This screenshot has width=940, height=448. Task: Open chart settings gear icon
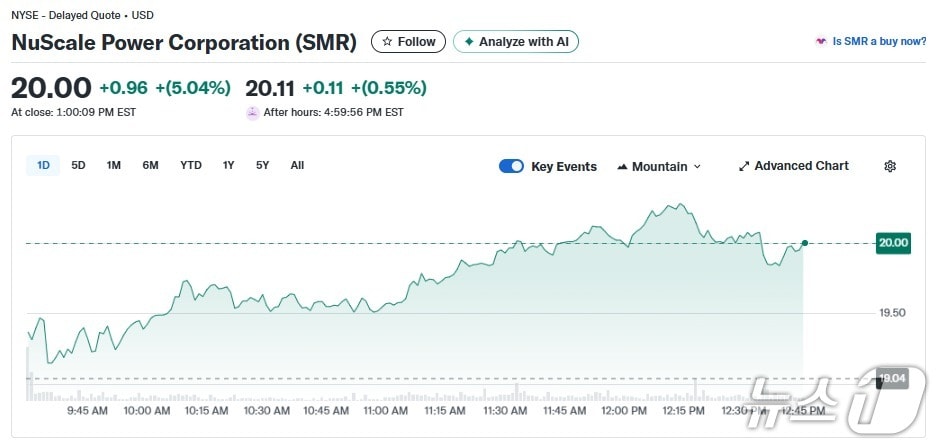coord(890,166)
